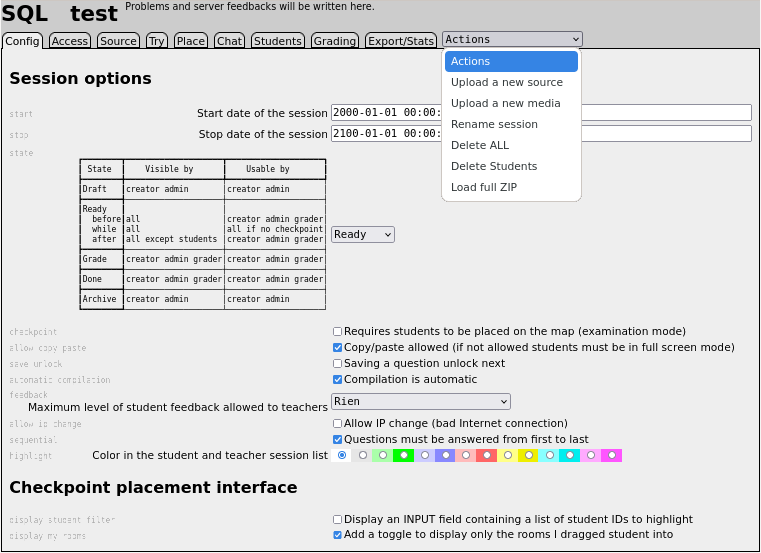Open the Export/Stats tab

[400, 41]
